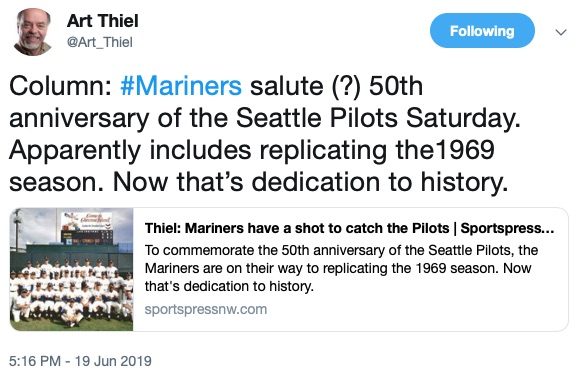Viewport: 578px width, 383px height.
Task: Open the @Art_Thiel handle link
Action: coord(100,42)
